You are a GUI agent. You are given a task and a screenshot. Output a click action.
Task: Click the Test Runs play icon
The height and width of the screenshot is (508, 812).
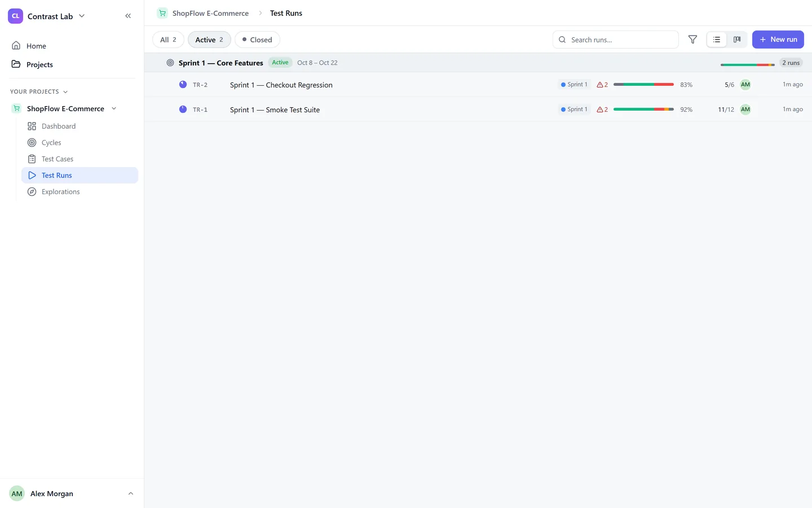coord(32,175)
